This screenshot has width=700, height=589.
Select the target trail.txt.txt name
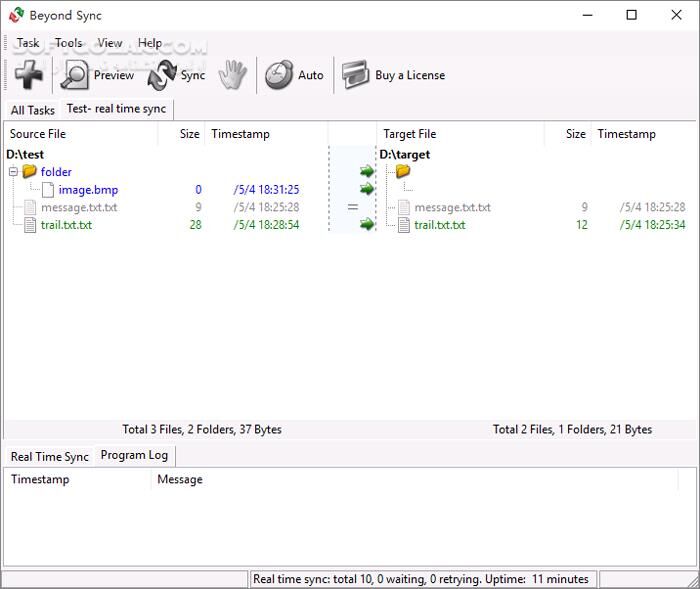[x=440, y=225]
